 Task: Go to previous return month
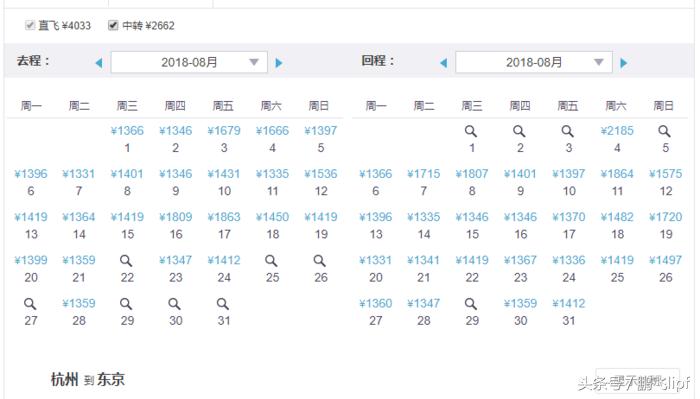click(x=444, y=63)
